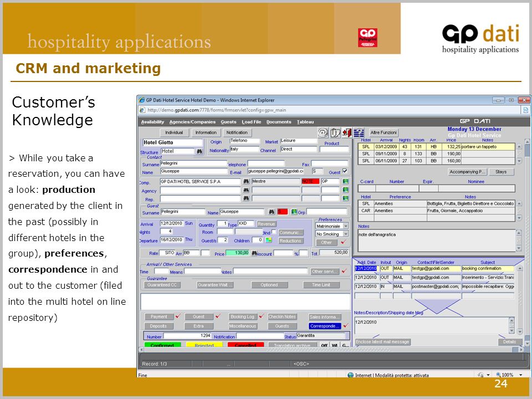Click the green Confirmed status button
Screen dimensions: 532x399
click(x=162, y=345)
